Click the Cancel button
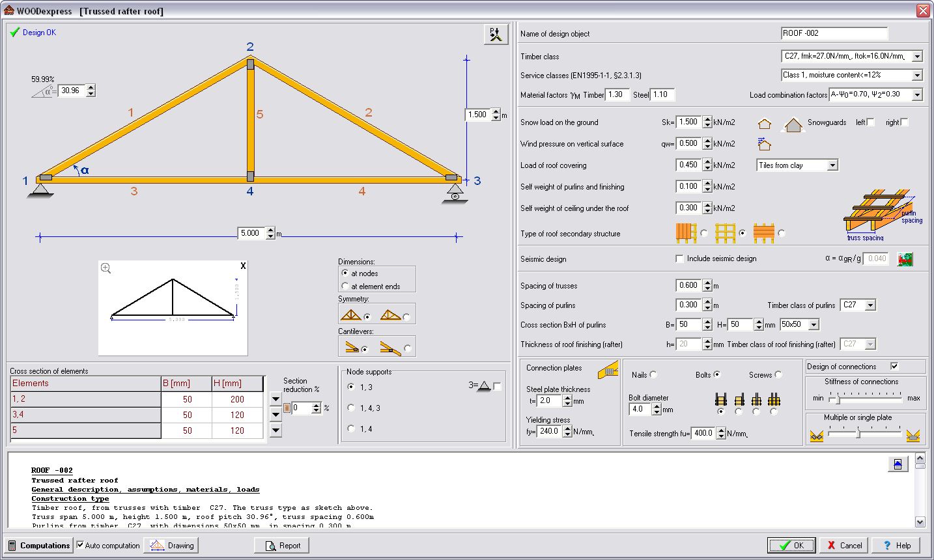 [844, 545]
